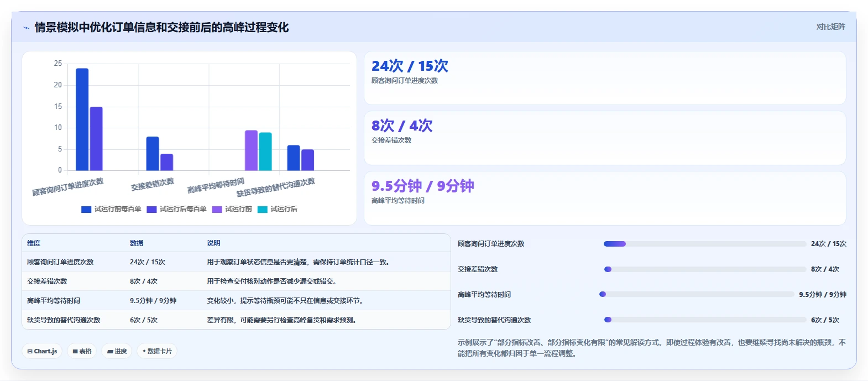868x381 pixels.
Task: Toggle the cyan 试运行后 legend item
Action: pyautogui.click(x=278, y=209)
